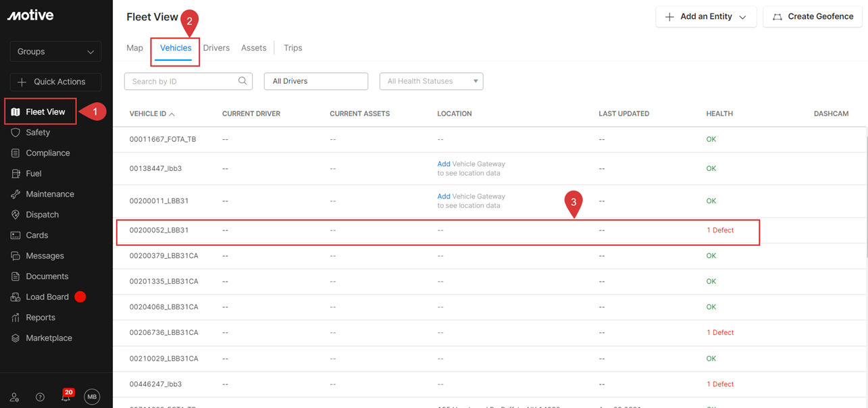Click the Create Geofence button
Viewport: 868px width, 408px height.
[x=812, y=17]
